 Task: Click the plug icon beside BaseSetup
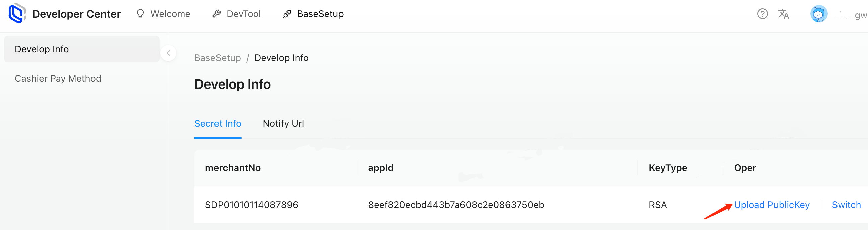[287, 14]
